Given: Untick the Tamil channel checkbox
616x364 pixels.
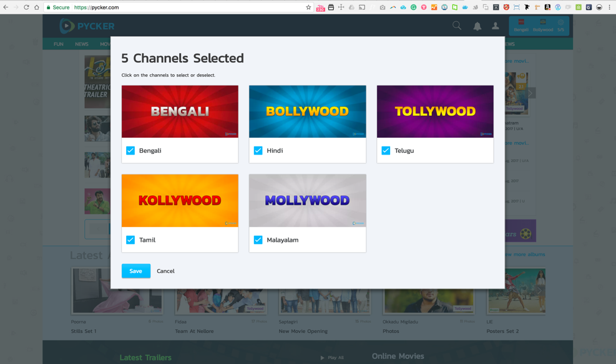Looking at the screenshot, I should tap(130, 240).
